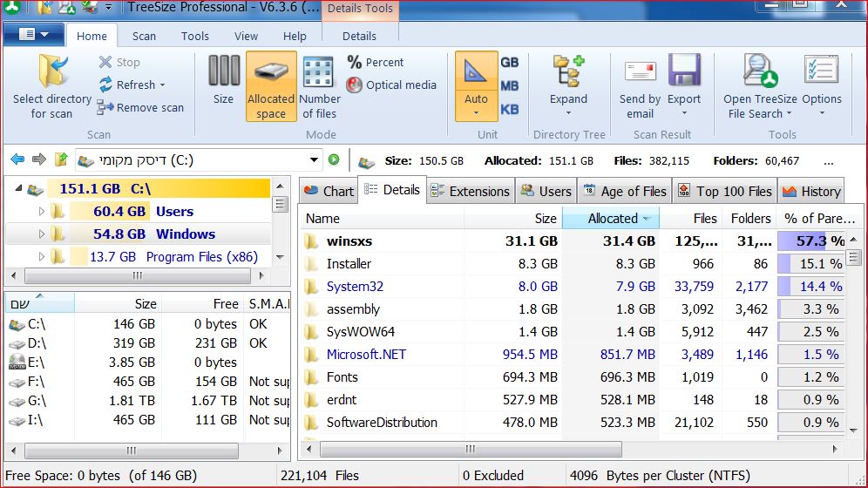Image resolution: width=868 pixels, height=488 pixels.
Task: Open the application file menu button
Action: tap(34, 35)
